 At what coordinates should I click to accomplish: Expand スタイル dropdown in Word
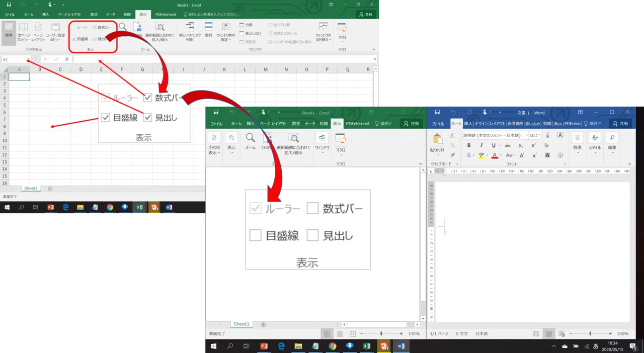coord(595,143)
